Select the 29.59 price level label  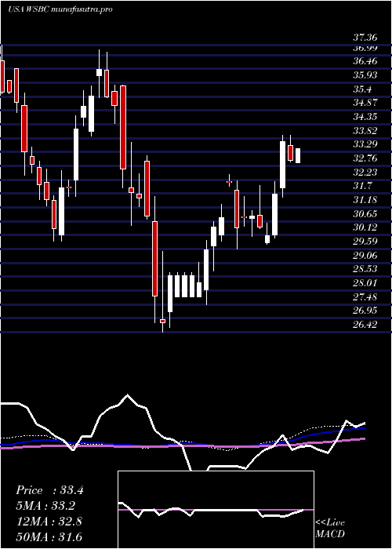coord(365,242)
